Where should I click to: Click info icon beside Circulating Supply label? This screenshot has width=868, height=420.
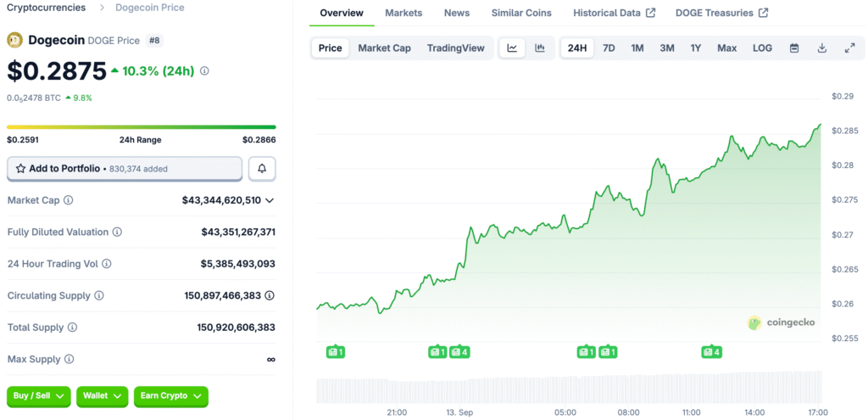(x=98, y=296)
